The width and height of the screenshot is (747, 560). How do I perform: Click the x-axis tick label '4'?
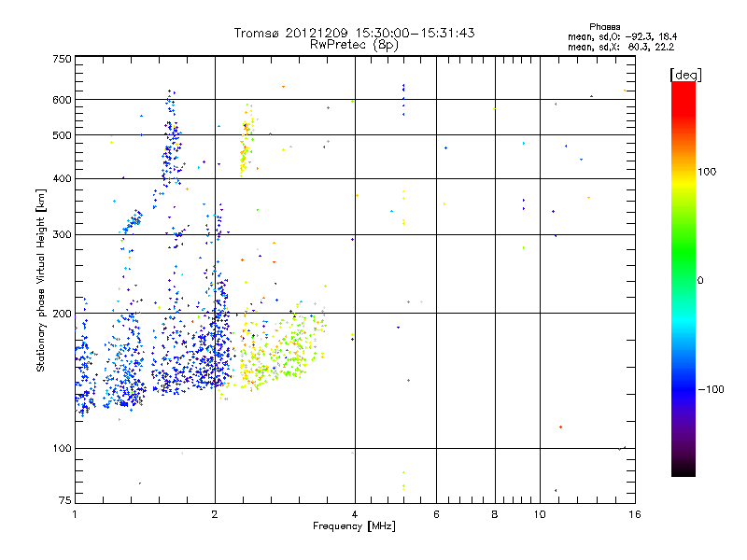point(355,514)
